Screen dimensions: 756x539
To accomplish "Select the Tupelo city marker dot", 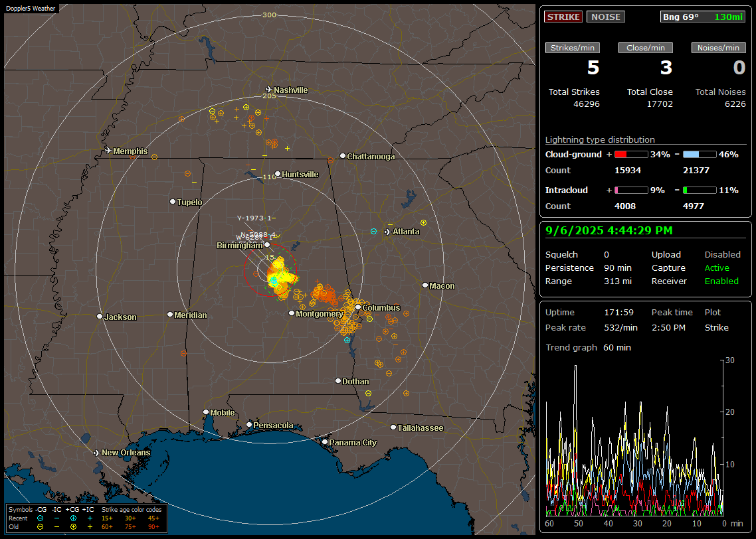I will pos(173,201).
